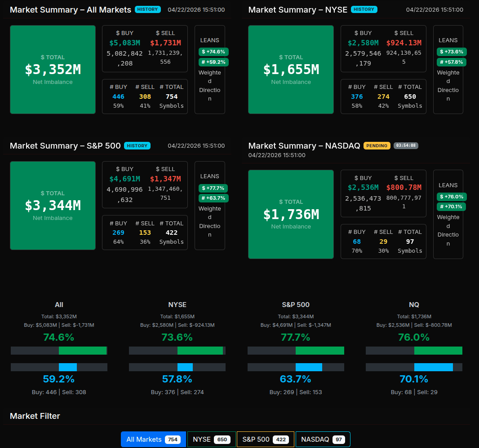Filter by NASDAQ market

click(323, 439)
